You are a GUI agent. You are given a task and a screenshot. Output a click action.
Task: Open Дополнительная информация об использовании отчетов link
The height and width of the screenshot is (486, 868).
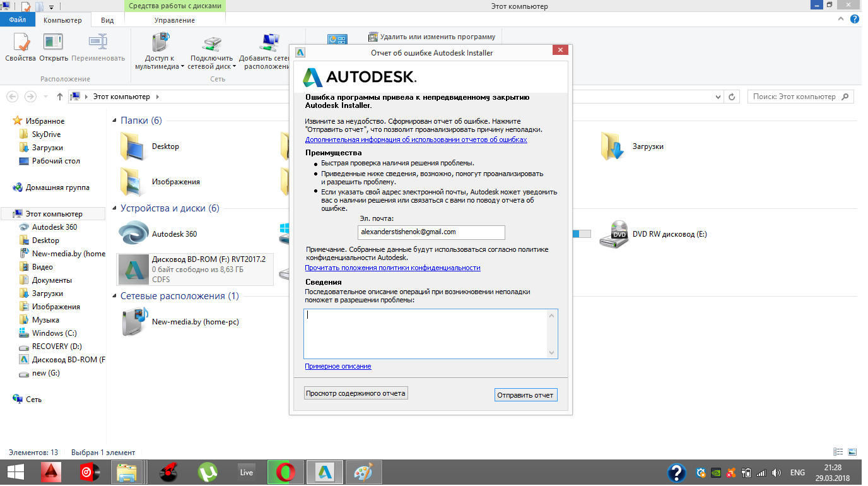(x=416, y=139)
